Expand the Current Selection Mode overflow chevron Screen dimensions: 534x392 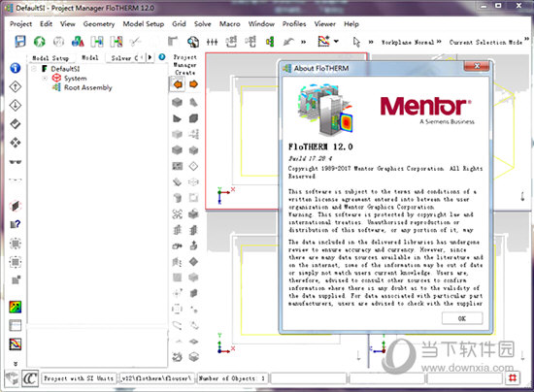click(527, 39)
